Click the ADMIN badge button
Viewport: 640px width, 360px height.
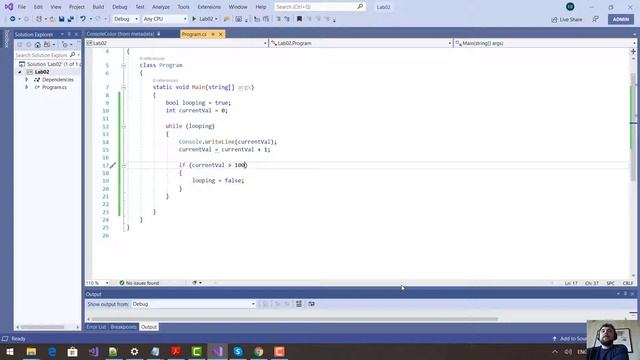point(621,19)
